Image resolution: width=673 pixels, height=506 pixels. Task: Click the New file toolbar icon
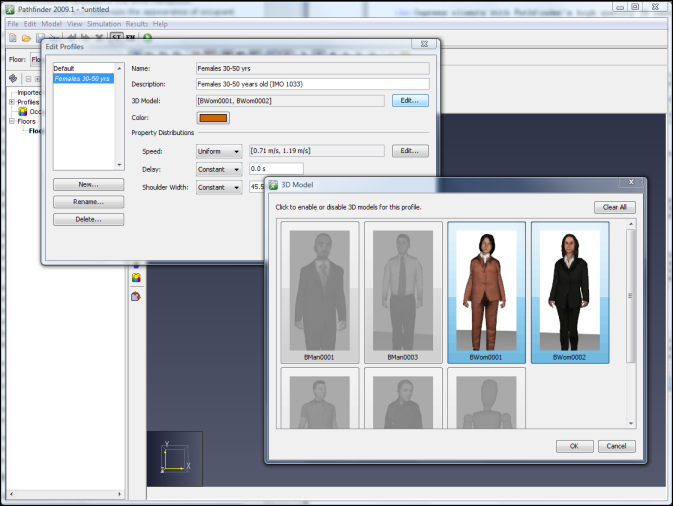point(11,38)
